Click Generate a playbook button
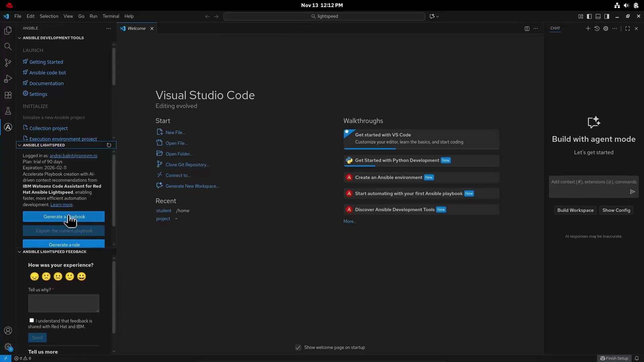The width and height of the screenshot is (644, 362). [64, 217]
